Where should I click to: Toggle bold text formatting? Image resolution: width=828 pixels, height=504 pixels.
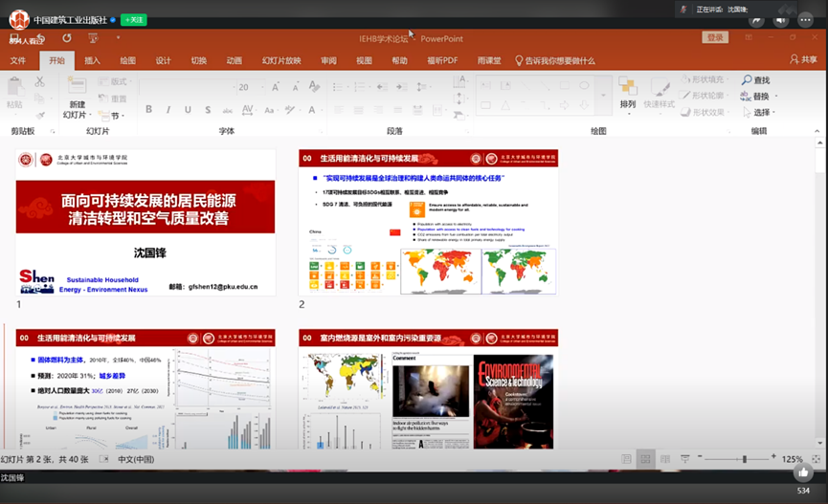point(148,109)
